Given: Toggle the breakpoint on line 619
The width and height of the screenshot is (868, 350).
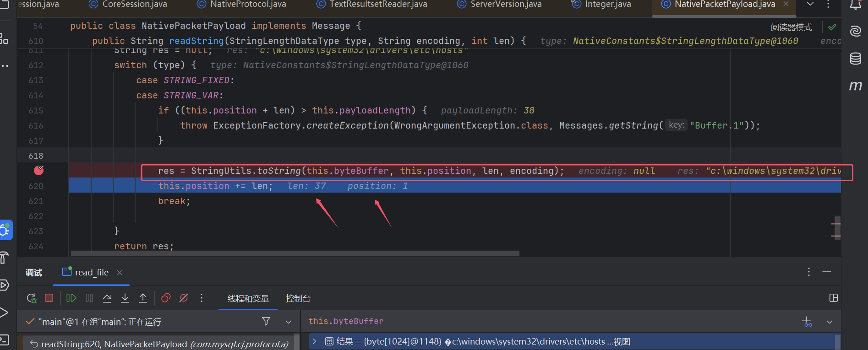Looking at the screenshot, I should [x=39, y=170].
